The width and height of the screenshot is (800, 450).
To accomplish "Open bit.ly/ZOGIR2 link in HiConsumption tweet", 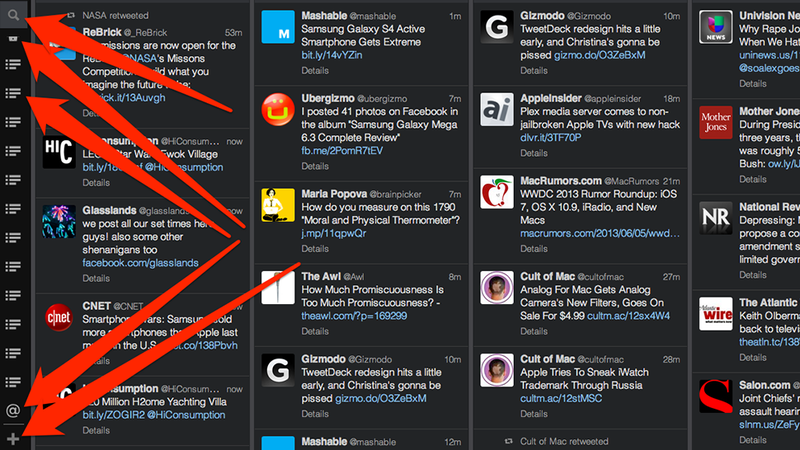I will [x=113, y=415].
